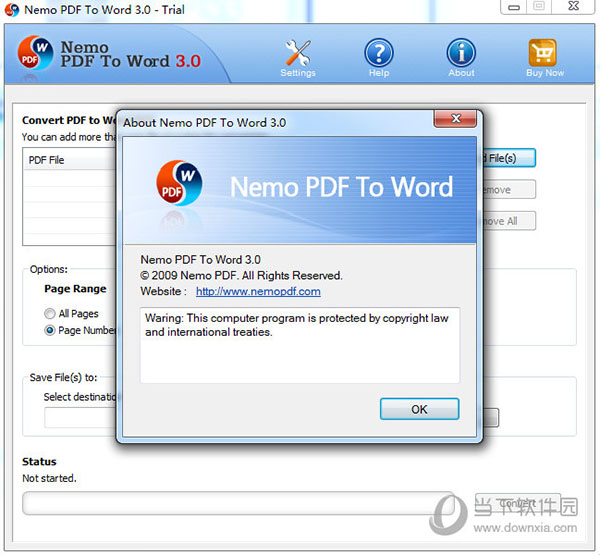Click the 'Page Range' label
This screenshot has width=600, height=555.
tap(75, 289)
